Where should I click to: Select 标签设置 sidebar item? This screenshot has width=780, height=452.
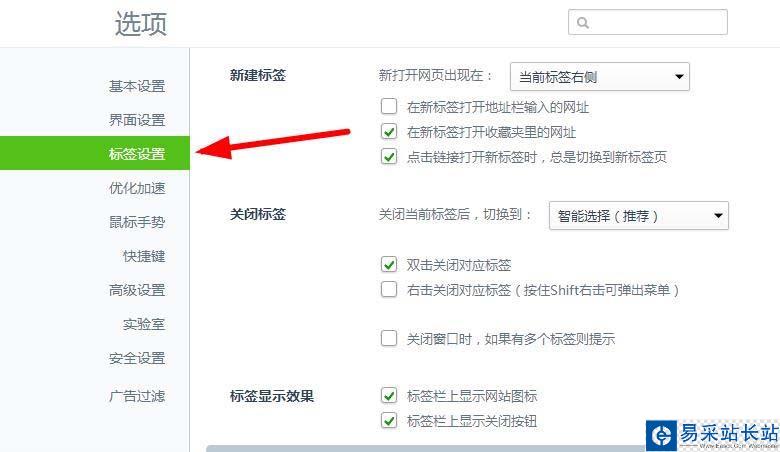click(x=95, y=153)
